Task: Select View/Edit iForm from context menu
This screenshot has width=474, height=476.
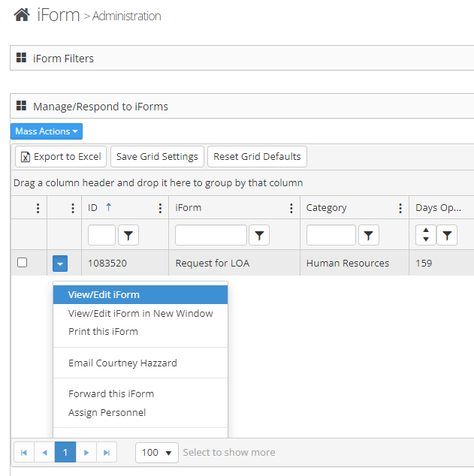Action: [x=104, y=294]
